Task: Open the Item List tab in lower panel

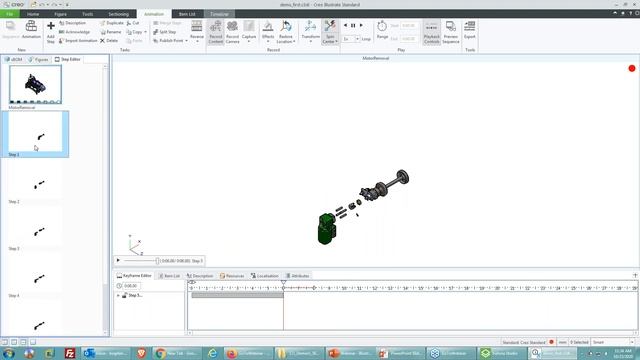Action: pos(169,276)
